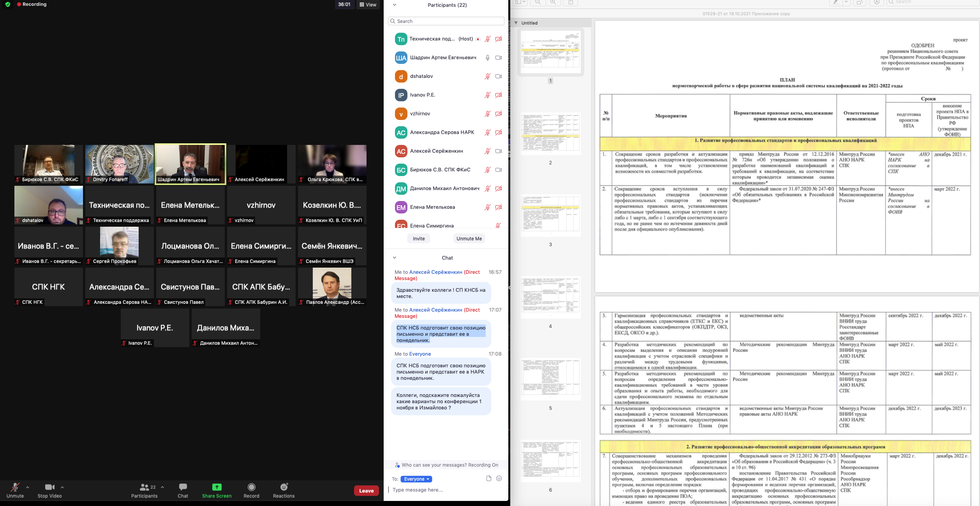Click disabled video icon for vzhirnov

point(499,114)
